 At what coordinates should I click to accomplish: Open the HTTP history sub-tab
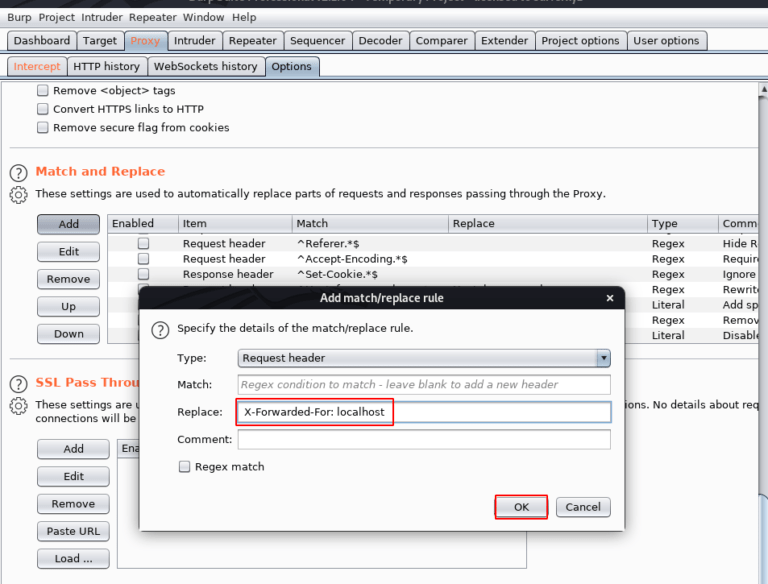(106, 67)
